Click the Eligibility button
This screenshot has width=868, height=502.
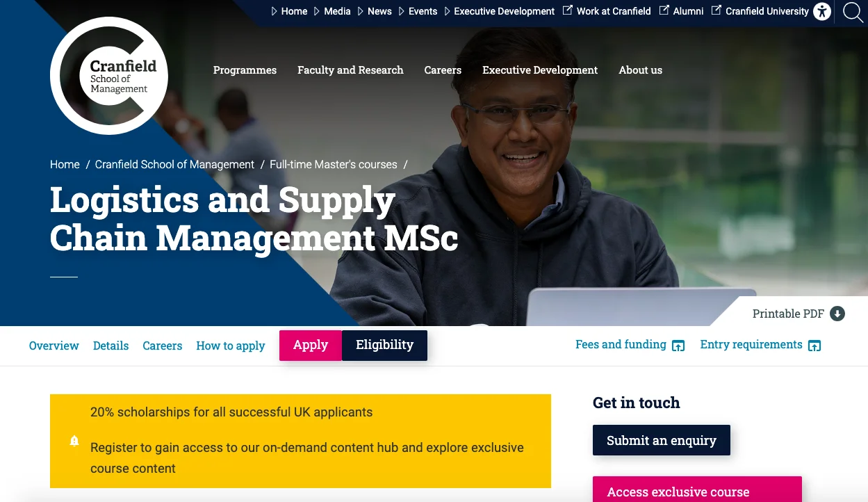(x=384, y=345)
